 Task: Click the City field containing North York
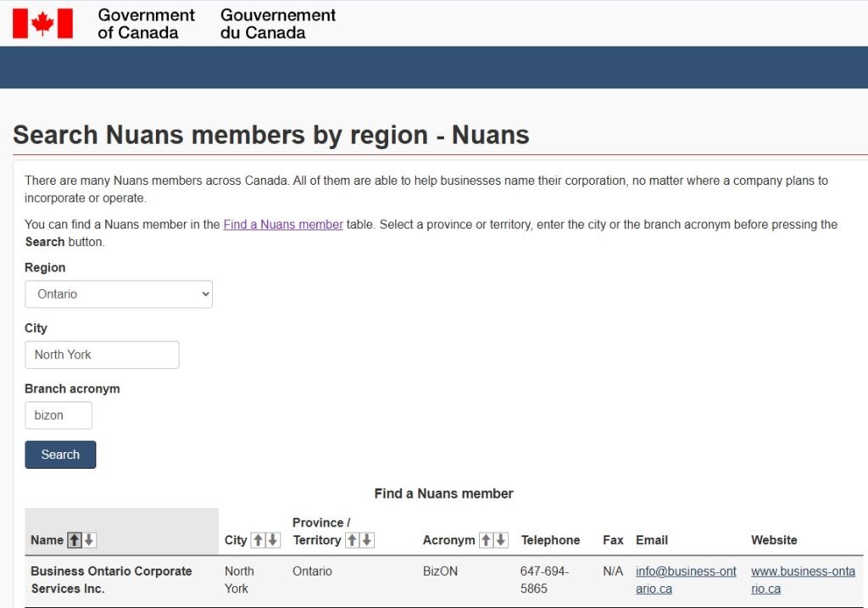pyautogui.click(x=102, y=354)
